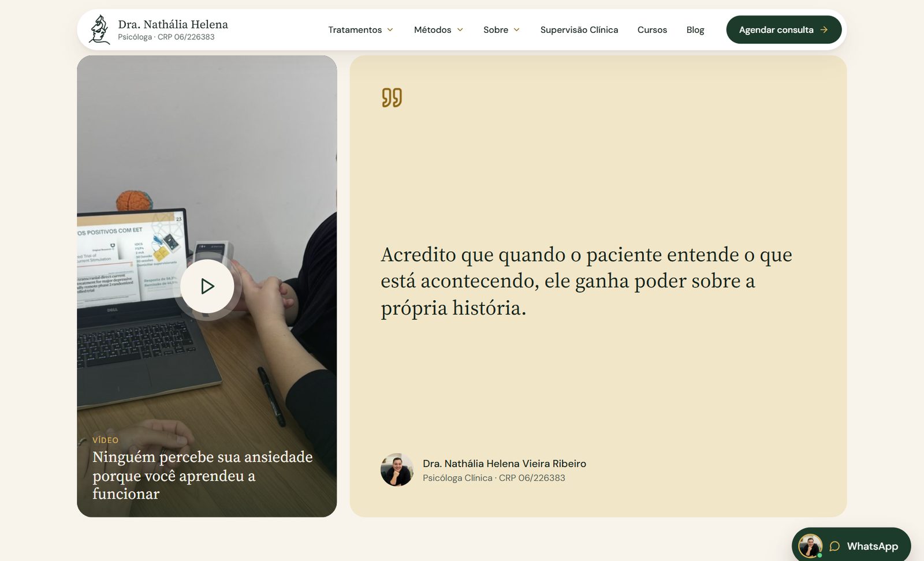Play the anxiety video

click(x=207, y=286)
